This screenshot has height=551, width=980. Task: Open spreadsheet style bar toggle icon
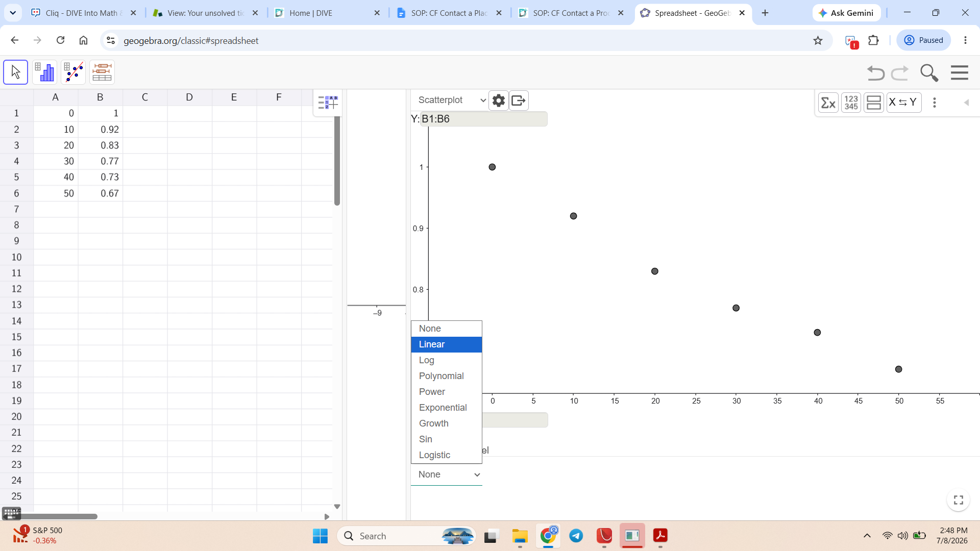point(327,103)
